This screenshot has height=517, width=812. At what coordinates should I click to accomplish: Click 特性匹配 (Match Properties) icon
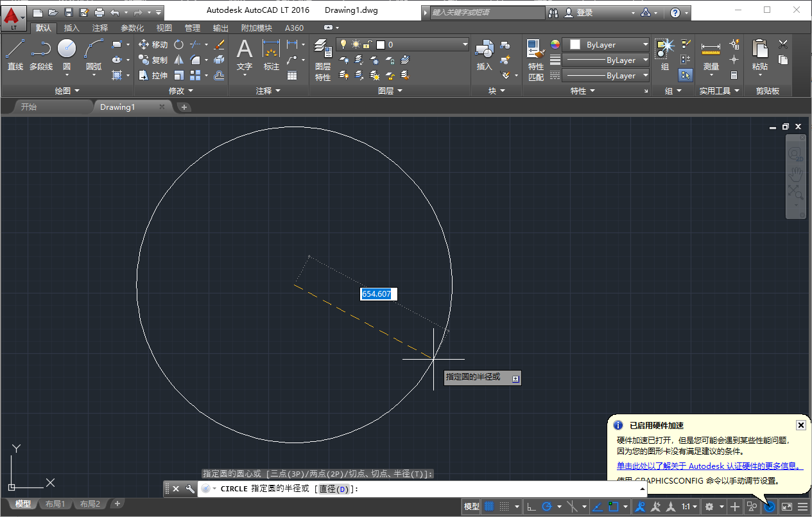coord(536,59)
